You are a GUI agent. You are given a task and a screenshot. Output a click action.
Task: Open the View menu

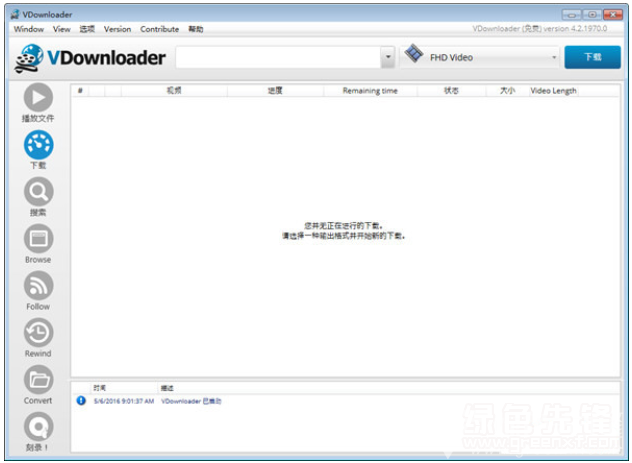62,29
